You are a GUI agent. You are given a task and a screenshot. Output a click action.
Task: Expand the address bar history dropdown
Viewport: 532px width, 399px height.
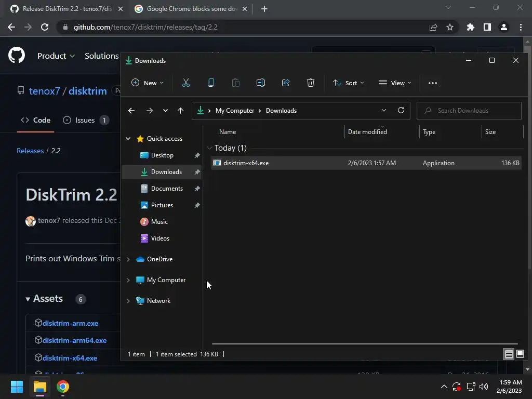[384, 110]
